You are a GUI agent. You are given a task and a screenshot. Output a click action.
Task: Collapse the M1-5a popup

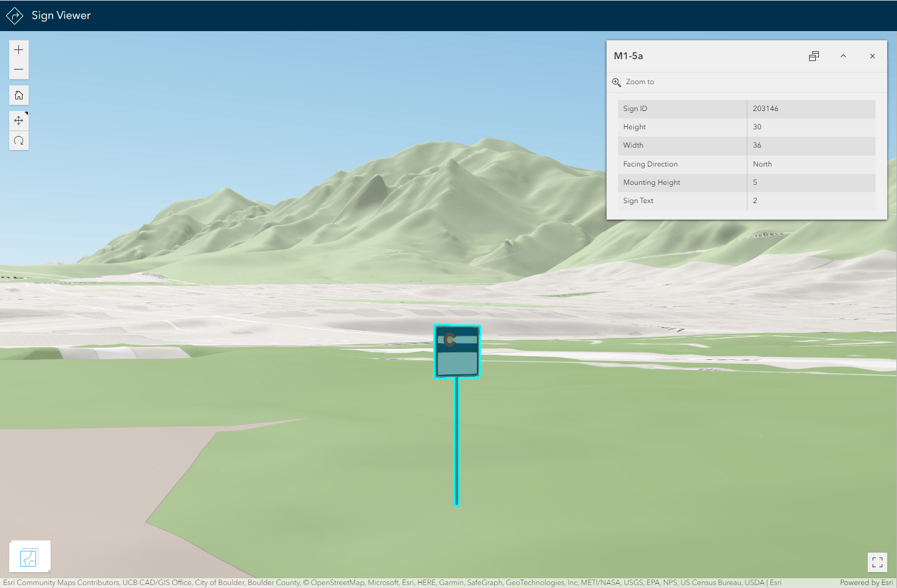click(843, 56)
